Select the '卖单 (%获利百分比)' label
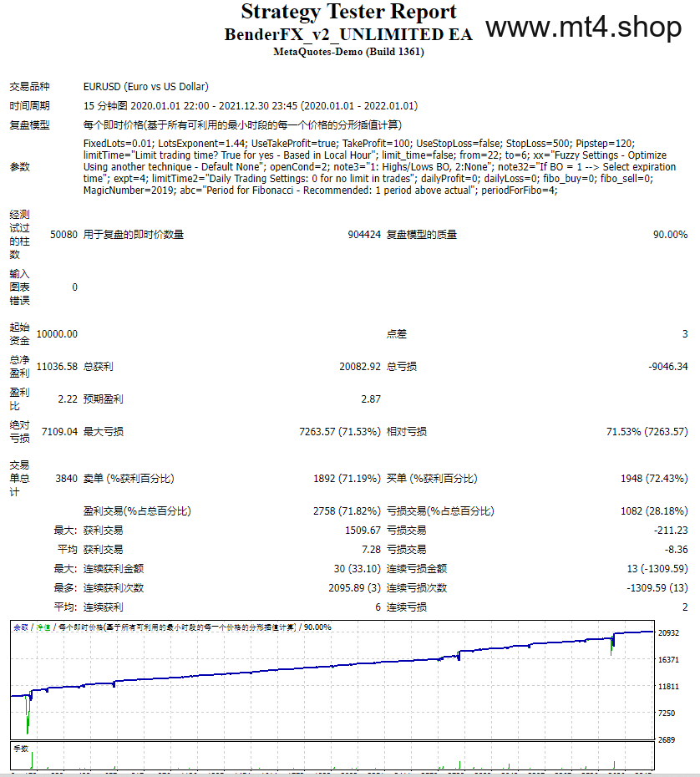This screenshot has height=777, width=700. (129, 479)
